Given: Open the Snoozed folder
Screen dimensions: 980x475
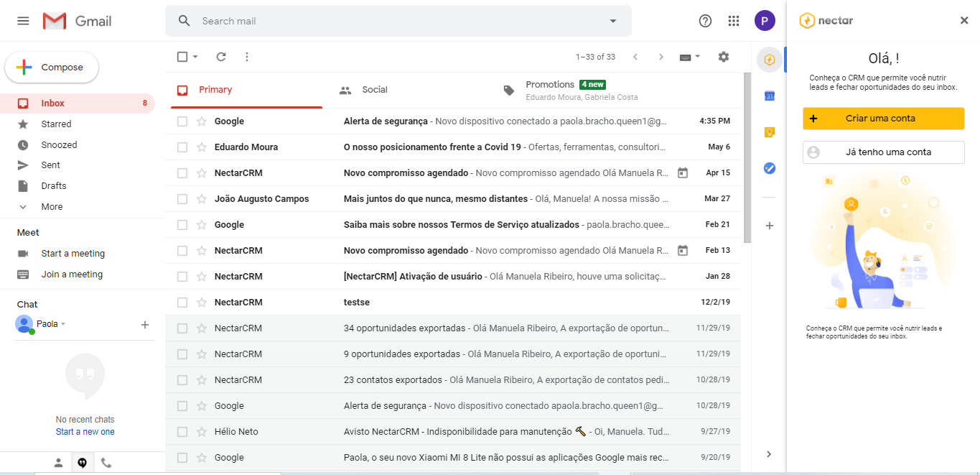Looking at the screenshot, I should click(79, 145).
